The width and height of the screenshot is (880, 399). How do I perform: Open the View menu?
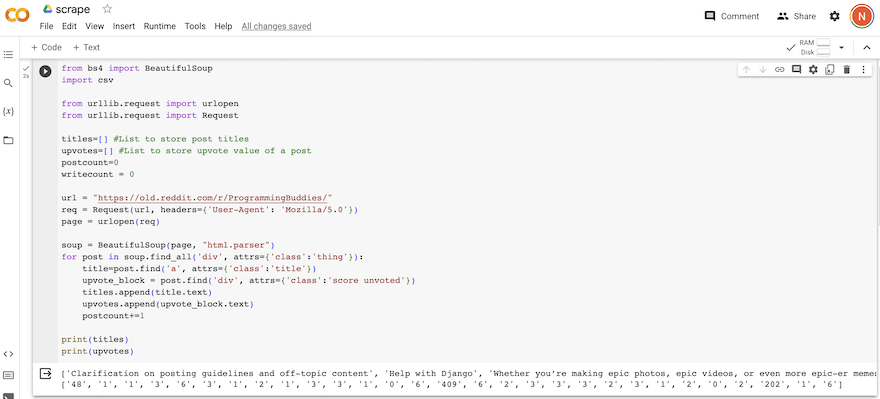coord(94,26)
